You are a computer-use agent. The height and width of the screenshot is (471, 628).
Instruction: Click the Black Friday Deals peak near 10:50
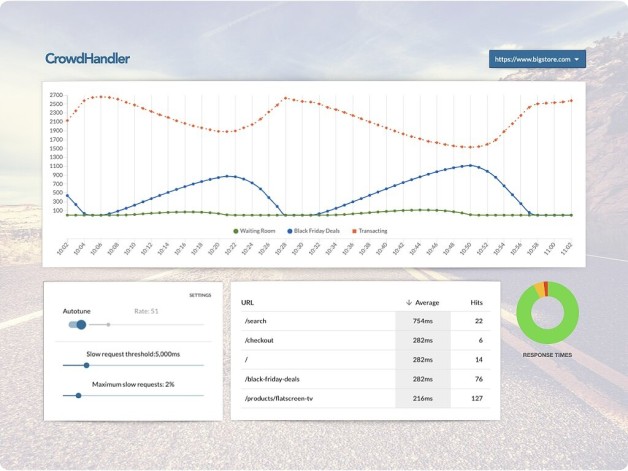470,165
